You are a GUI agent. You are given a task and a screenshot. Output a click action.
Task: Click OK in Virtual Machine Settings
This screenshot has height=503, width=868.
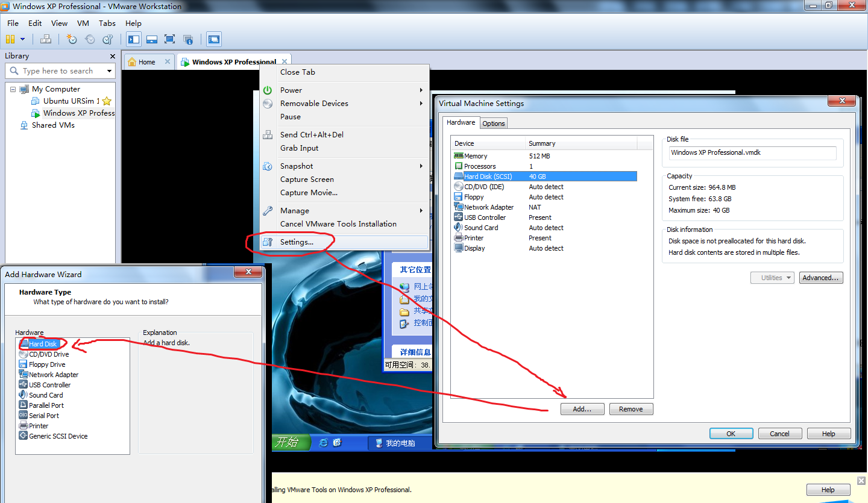coord(731,434)
